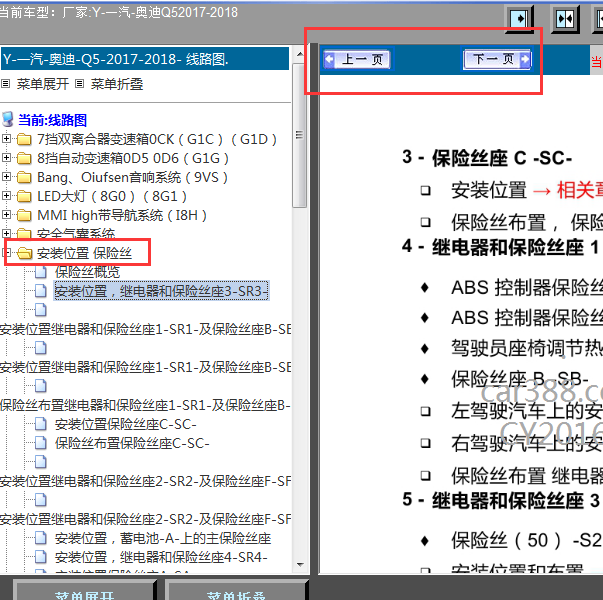Click the 当前:线路图 root icon

tap(9, 120)
